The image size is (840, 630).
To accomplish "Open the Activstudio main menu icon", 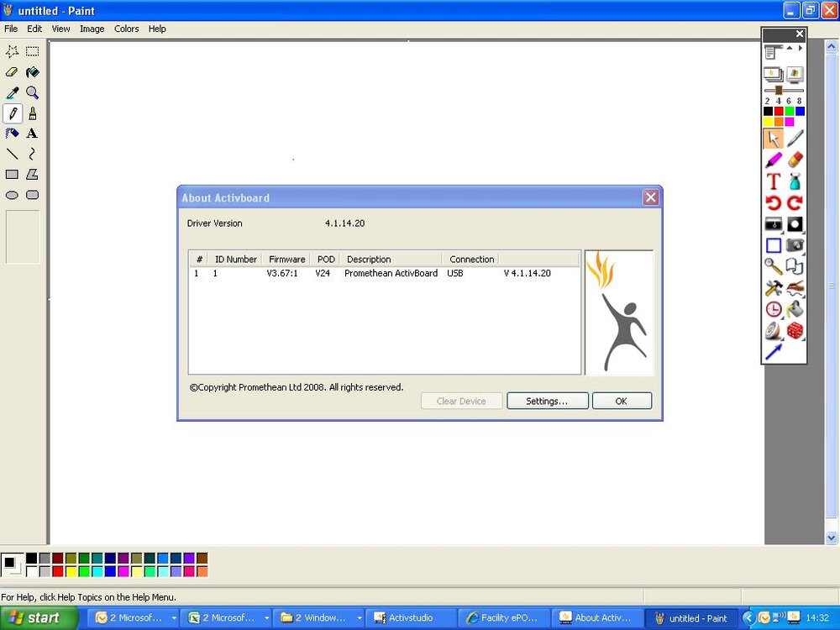I will click(x=771, y=52).
